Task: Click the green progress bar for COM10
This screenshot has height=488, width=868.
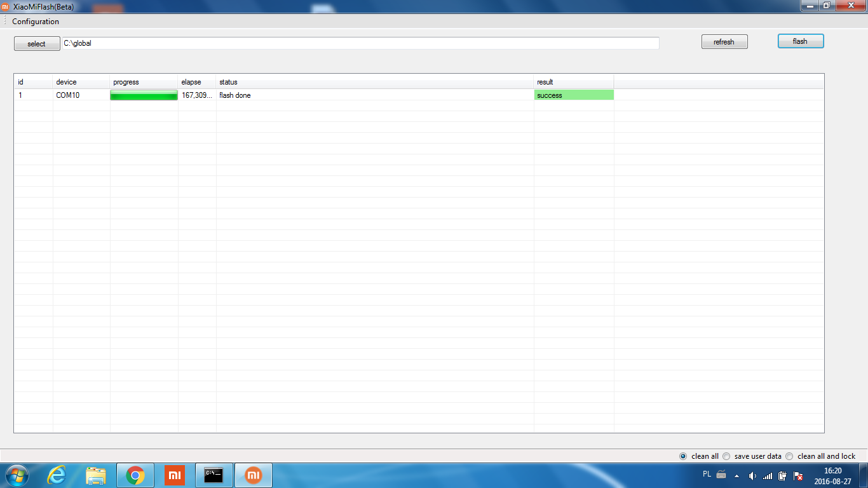Action: pos(144,95)
